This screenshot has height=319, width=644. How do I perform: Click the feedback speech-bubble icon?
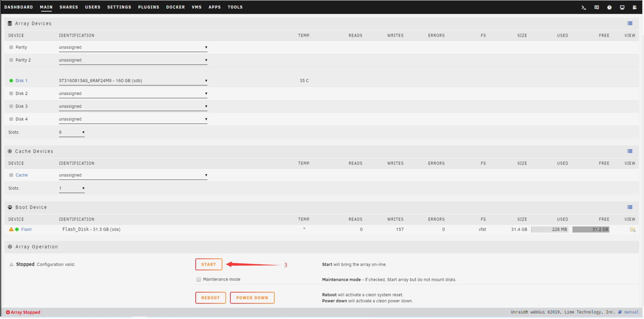coord(597,7)
